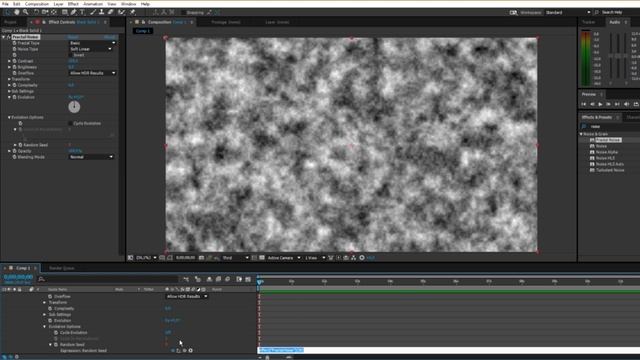
Task: Open Active Camera view dropdown
Action: tap(284, 258)
